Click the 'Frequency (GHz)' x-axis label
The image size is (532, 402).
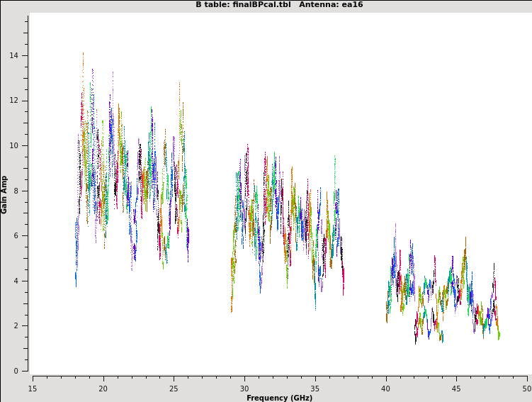tap(279, 398)
